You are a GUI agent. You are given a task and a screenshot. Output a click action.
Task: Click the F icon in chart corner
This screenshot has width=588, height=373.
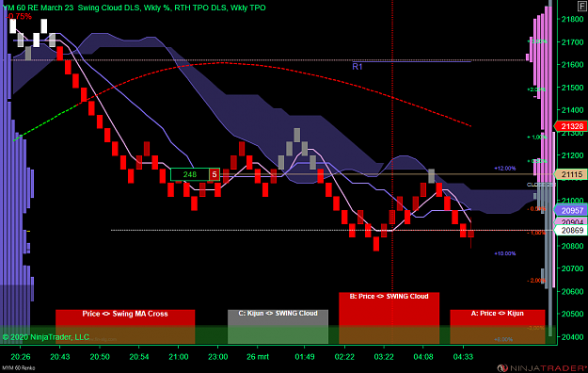pos(581,6)
